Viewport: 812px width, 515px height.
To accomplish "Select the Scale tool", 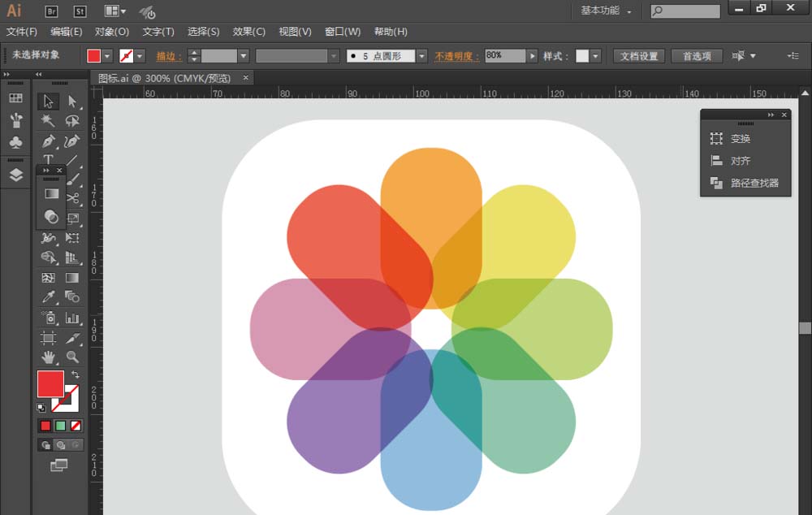I will [74, 219].
